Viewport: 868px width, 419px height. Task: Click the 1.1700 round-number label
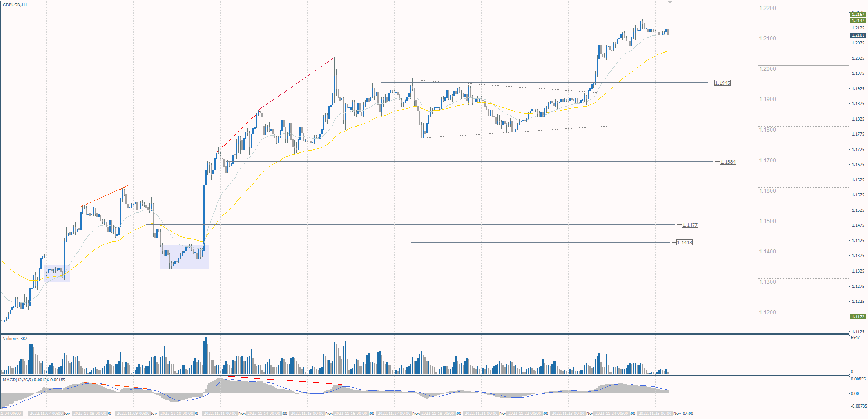click(767, 161)
